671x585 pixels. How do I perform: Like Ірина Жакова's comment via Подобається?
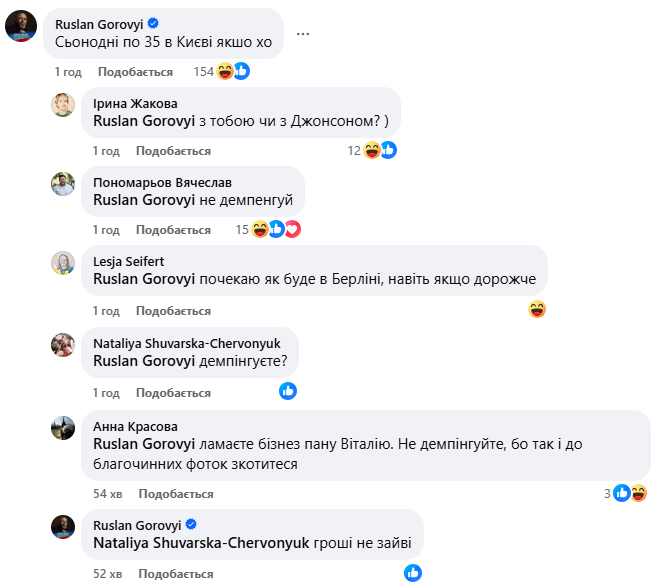(173, 151)
